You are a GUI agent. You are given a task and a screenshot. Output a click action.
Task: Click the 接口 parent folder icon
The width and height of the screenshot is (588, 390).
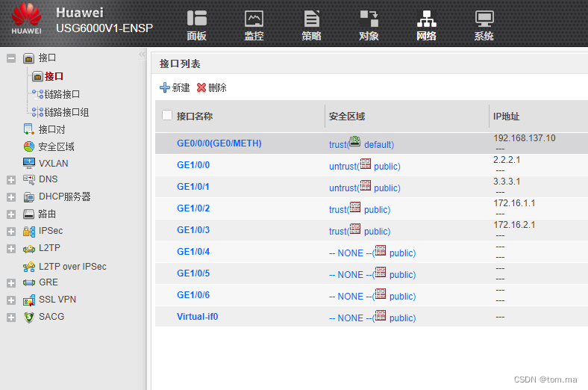(29, 58)
